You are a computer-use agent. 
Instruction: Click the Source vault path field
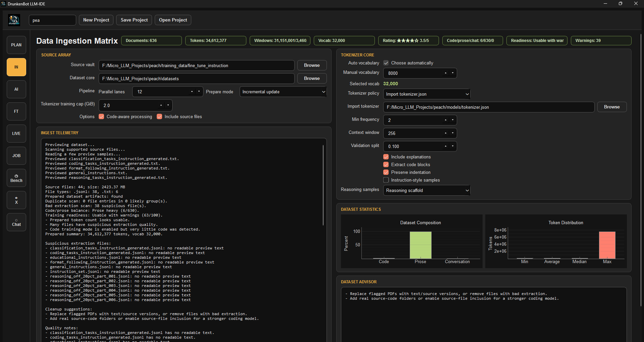196,65
